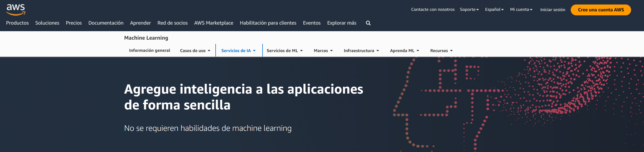644x152 pixels.
Task: Click Cree una cuenta AWS button
Action: tap(601, 10)
